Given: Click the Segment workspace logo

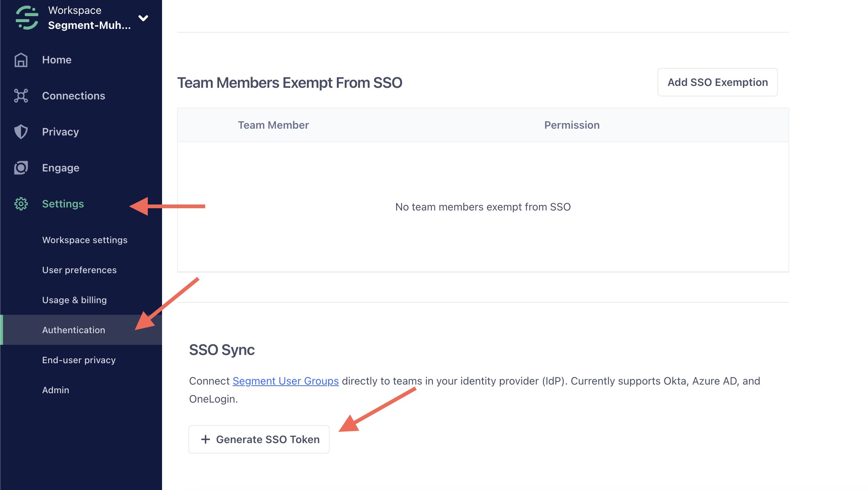Looking at the screenshot, I should pyautogui.click(x=26, y=18).
